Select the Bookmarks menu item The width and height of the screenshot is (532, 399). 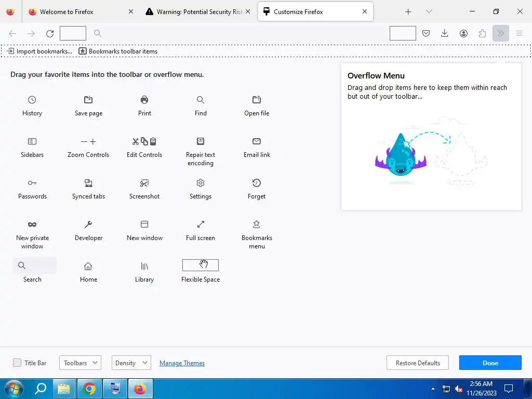(x=257, y=235)
